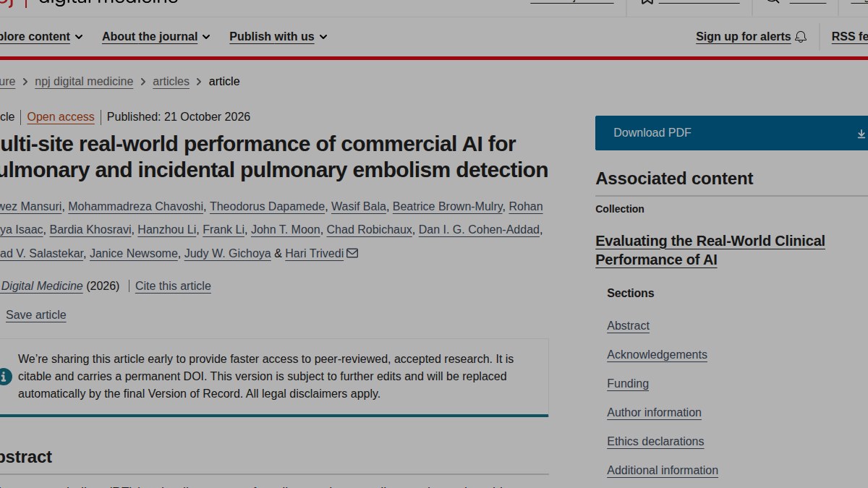Viewport: 868px width, 488px height.
Task: Go to npj digital medicine breadcrumb
Action: (x=84, y=82)
